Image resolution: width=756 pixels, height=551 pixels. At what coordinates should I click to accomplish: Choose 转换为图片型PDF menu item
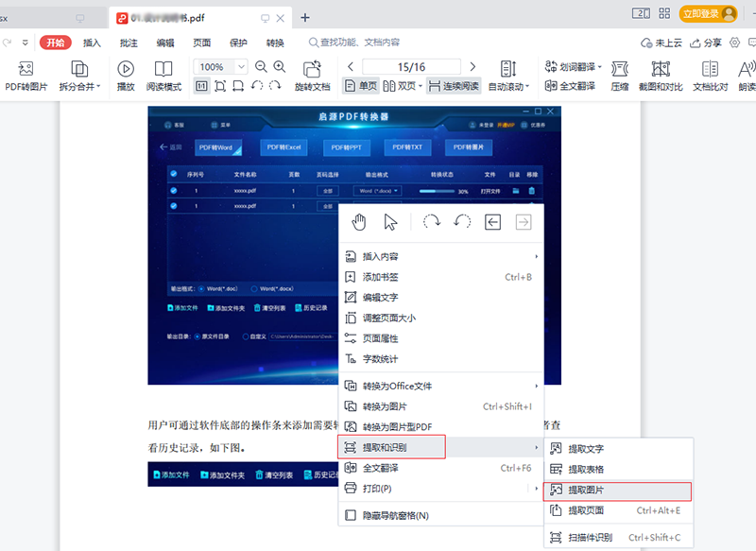coord(441,427)
